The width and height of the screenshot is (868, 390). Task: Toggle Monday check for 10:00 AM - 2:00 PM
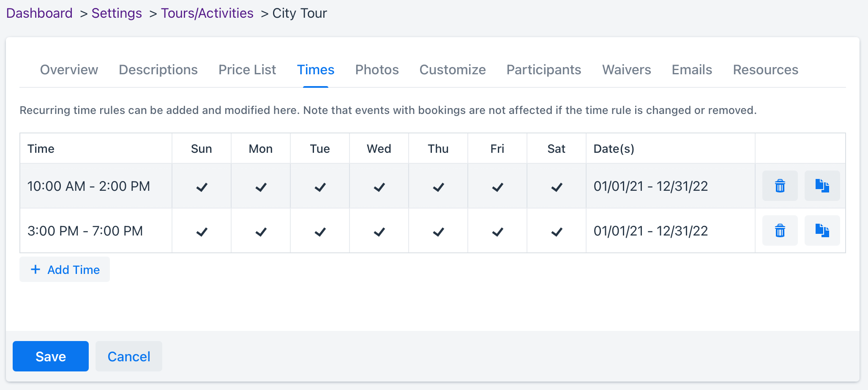(x=261, y=187)
